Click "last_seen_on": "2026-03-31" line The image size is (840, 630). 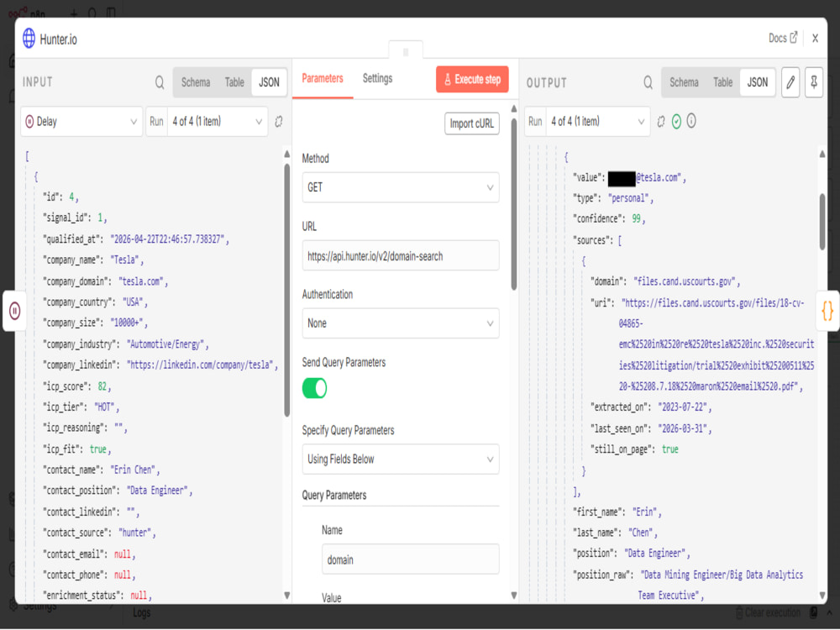651,428
